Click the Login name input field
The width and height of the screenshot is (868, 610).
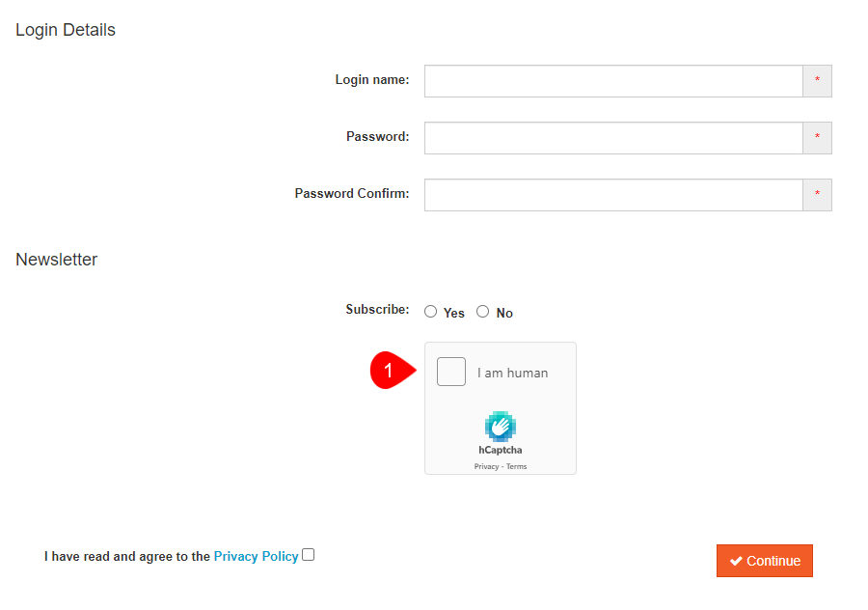click(613, 81)
